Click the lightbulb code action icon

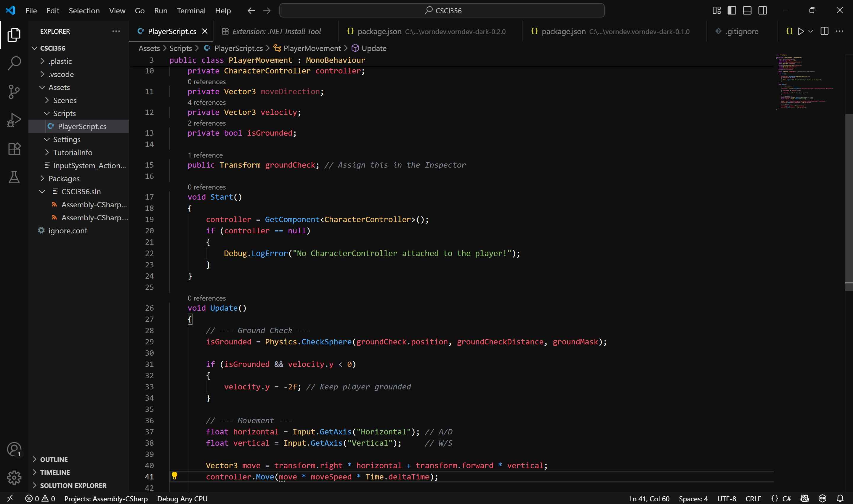coord(174,476)
